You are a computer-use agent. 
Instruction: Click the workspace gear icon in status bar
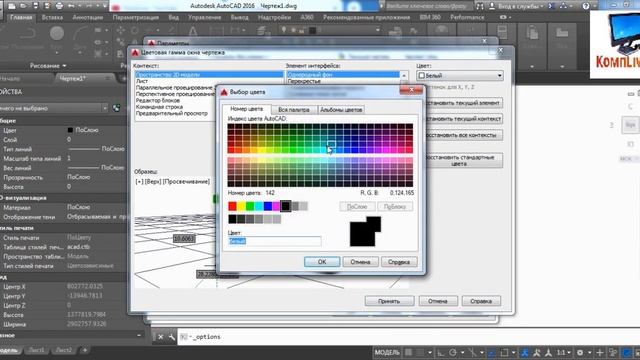click(x=580, y=352)
